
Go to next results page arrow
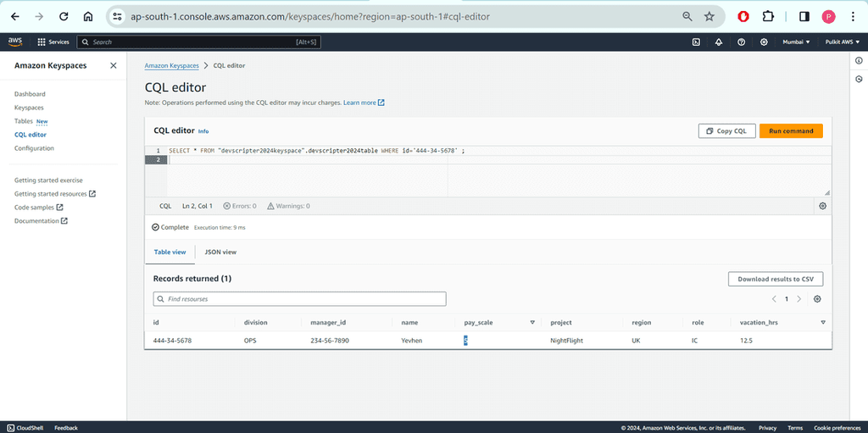pos(798,299)
